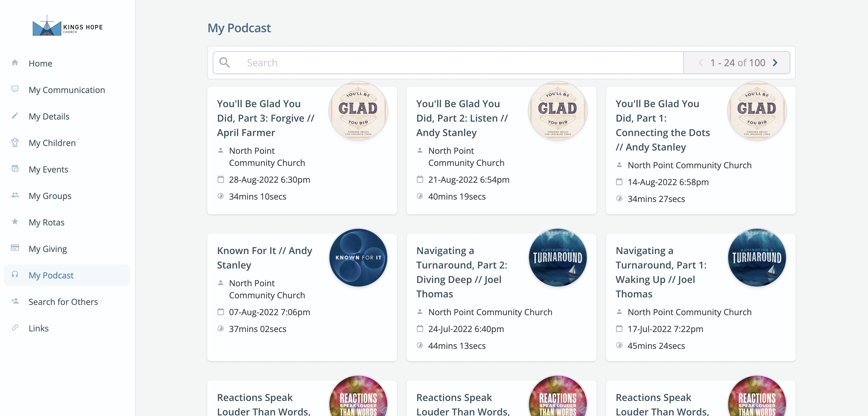Click the star icon beside My Rotas
Viewport: 868px width, 416px height.
pos(15,222)
